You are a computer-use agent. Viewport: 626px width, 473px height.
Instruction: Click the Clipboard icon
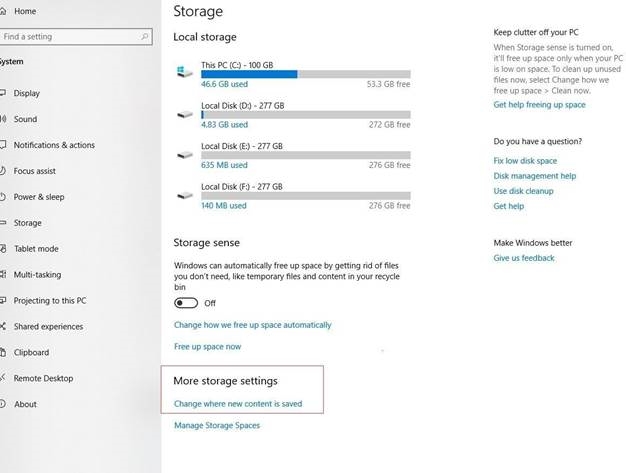(x=3, y=352)
